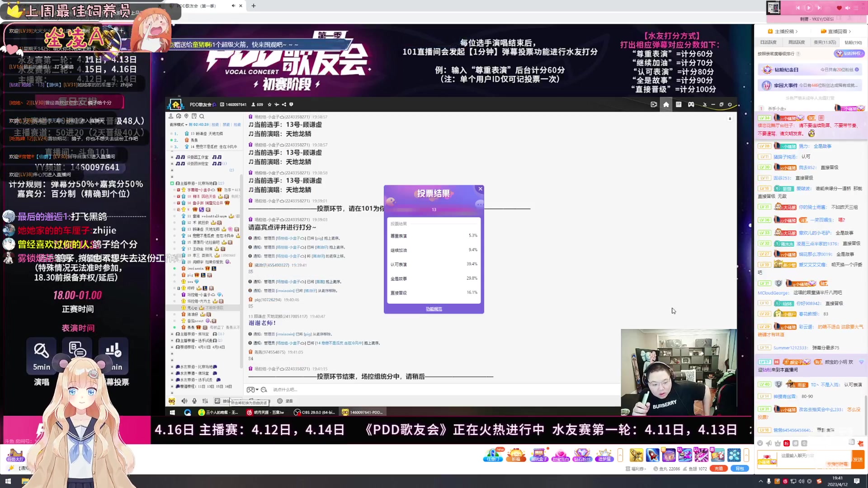868x488 pixels.
Task: Play the track in the music player
Action: point(808,8)
